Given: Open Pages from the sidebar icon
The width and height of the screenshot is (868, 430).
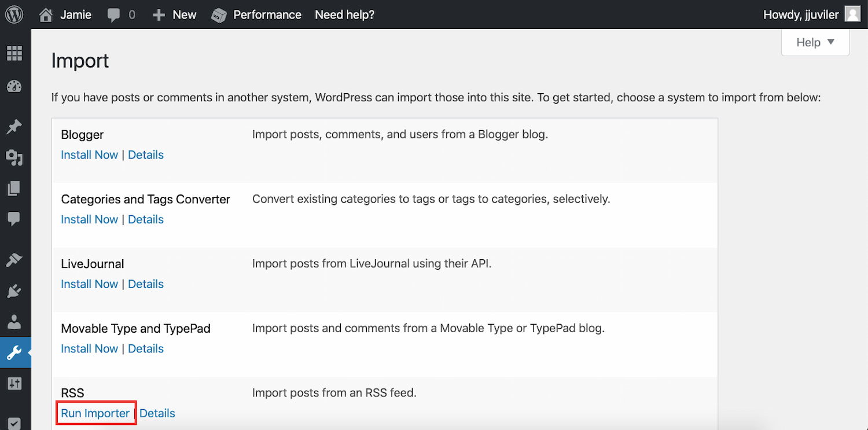Looking at the screenshot, I should tap(14, 188).
